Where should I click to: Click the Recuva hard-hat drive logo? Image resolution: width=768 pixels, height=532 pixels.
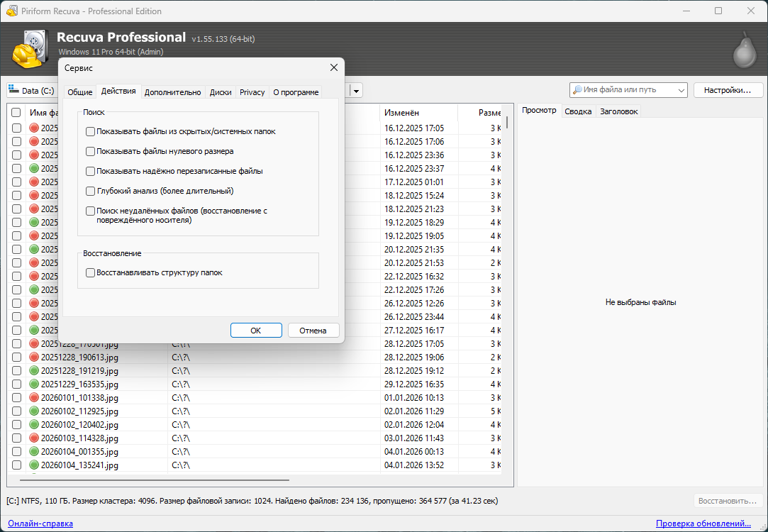(x=30, y=48)
